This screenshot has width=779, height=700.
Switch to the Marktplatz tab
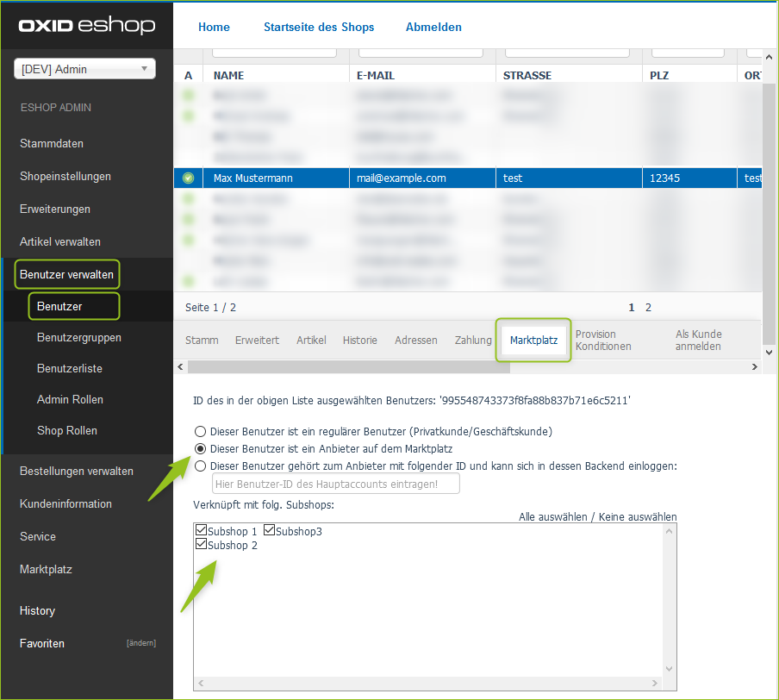coord(534,341)
